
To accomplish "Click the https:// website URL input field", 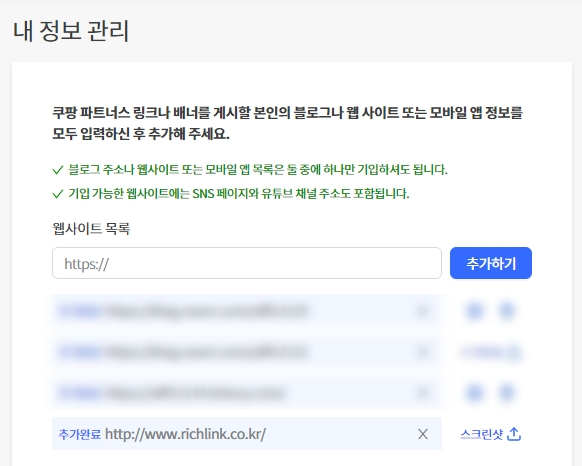I will [x=247, y=263].
